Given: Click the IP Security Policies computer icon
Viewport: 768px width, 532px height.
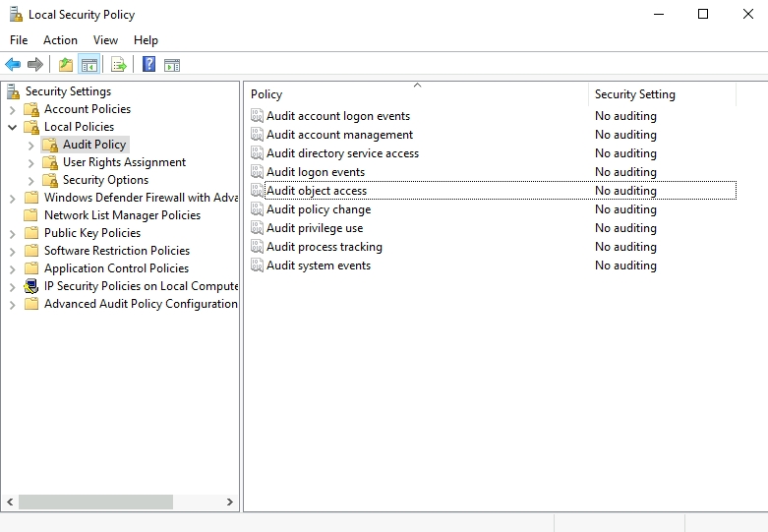Looking at the screenshot, I should pos(30,286).
